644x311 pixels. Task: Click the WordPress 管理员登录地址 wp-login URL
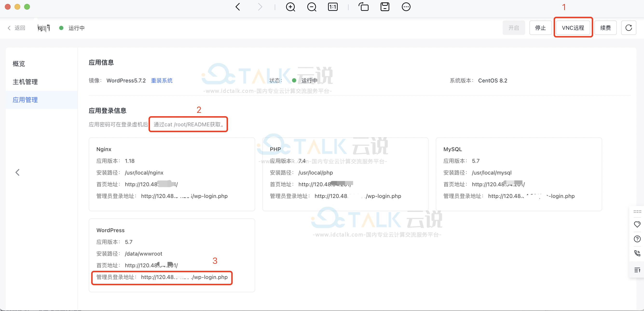click(184, 277)
